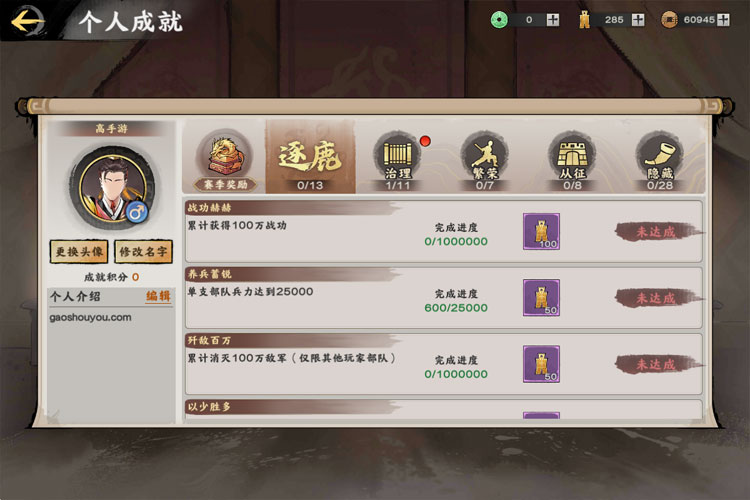Click the 更换头像 button

coord(79,252)
